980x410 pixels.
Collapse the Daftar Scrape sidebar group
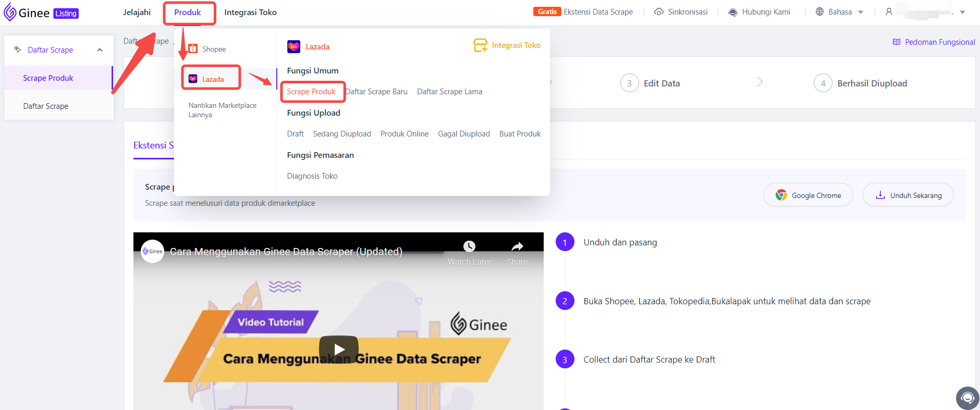(x=100, y=50)
